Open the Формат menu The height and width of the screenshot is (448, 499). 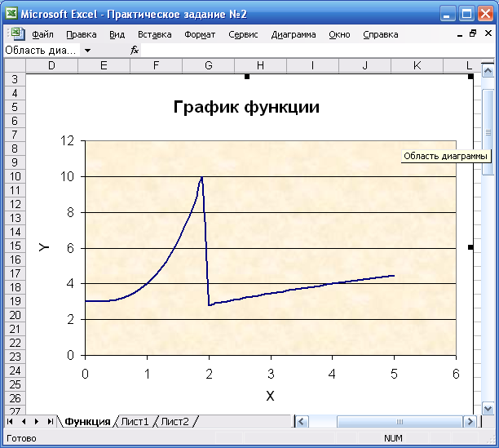pyautogui.click(x=200, y=34)
